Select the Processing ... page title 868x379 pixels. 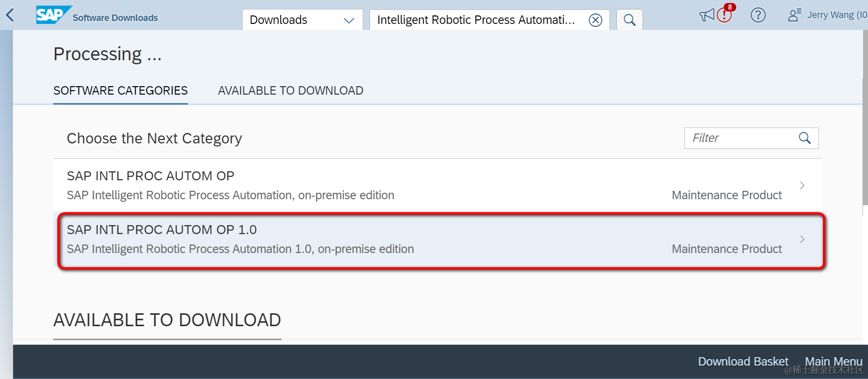[x=107, y=54]
